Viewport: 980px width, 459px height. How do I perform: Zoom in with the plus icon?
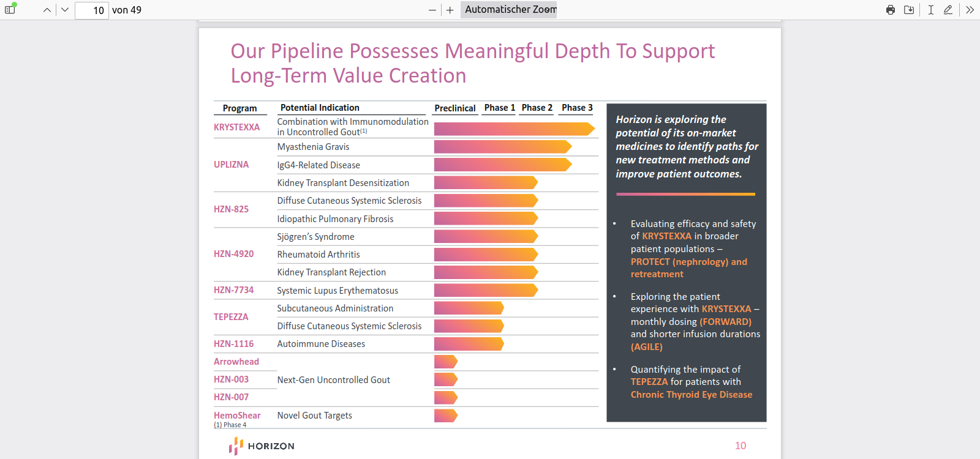click(450, 10)
